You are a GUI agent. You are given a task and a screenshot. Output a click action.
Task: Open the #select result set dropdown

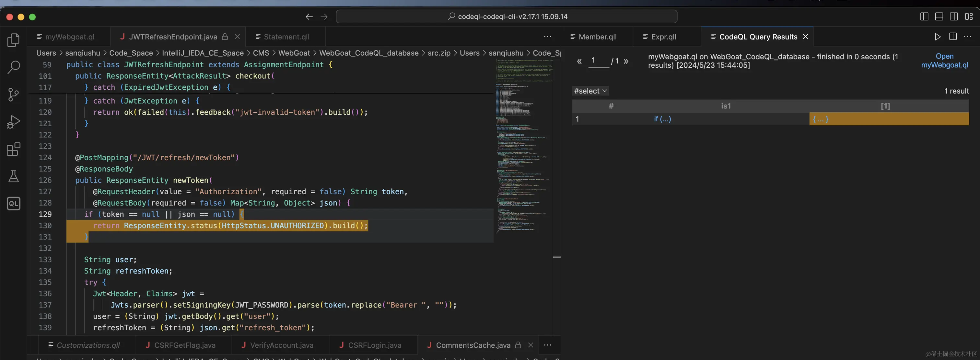(590, 91)
